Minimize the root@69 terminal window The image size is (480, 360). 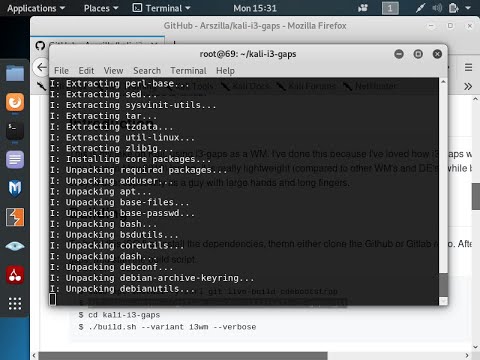click(399, 54)
